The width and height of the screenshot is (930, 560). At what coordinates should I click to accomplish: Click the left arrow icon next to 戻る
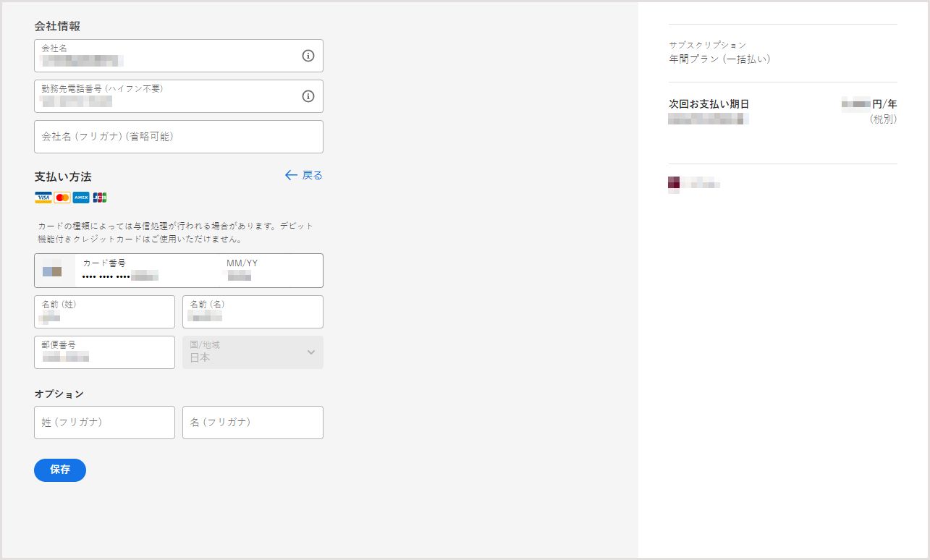(291, 175)
